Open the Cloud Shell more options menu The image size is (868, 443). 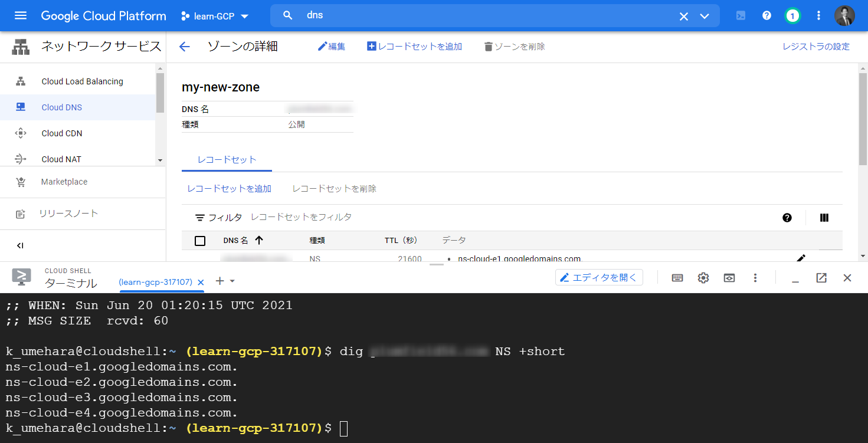pyautogui.click(x=755, y=278)
